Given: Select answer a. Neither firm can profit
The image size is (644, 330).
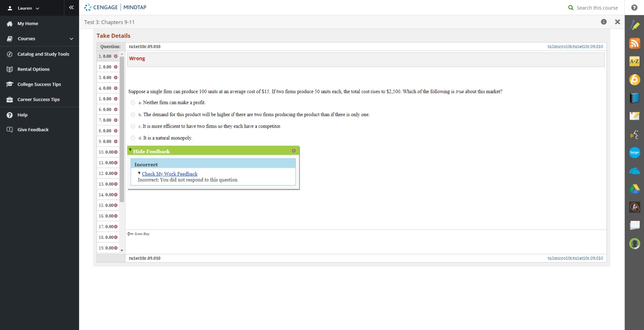Looking at the screenshot, I should 133,103.
